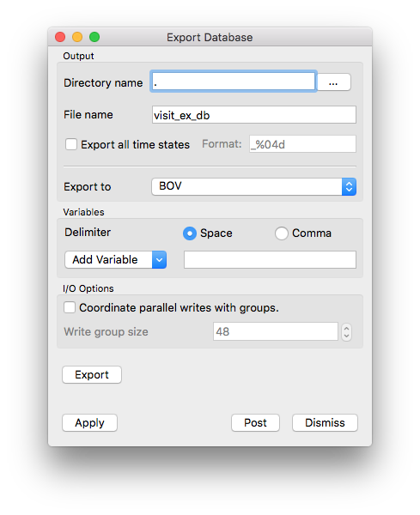Click the Write group size stepper arrows
The height and width of the screenshot is (515, 420).
click(x=346, y=332)
